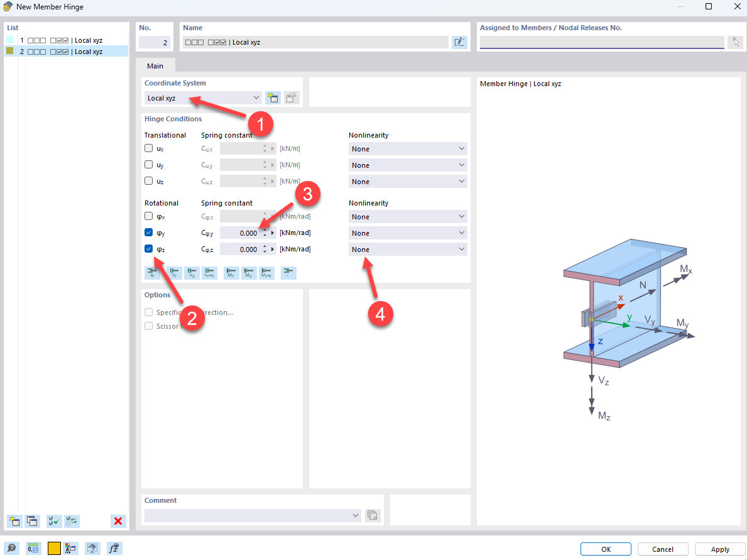Apply the My moment release preset
The height and width of the screenshot is (560, 747).
[232, 273]
